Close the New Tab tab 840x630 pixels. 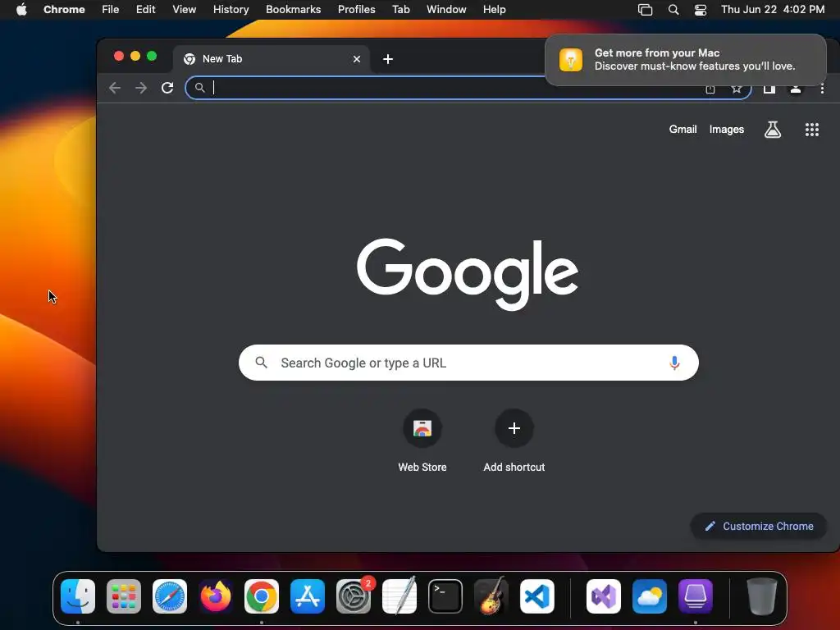(x=357, y=59)
